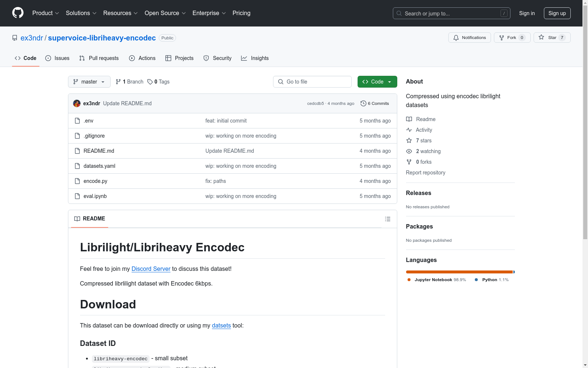Viewport: 588px width, 368px height.
Task: View the 0 Tags list
Action: click(158, 82)
